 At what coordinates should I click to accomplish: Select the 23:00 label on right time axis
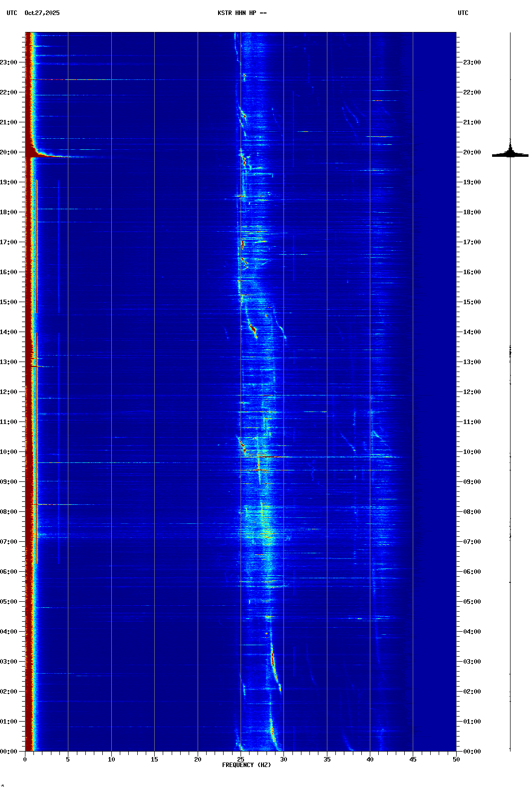coord(472,62)
